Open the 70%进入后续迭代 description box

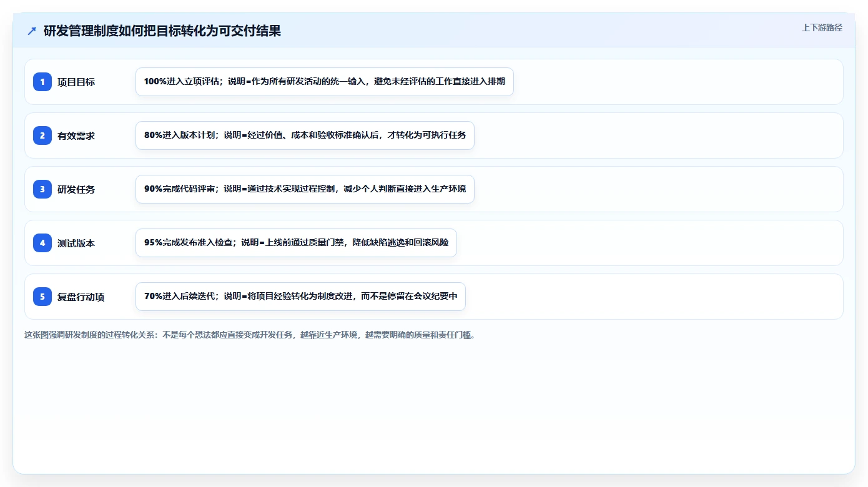300,297
